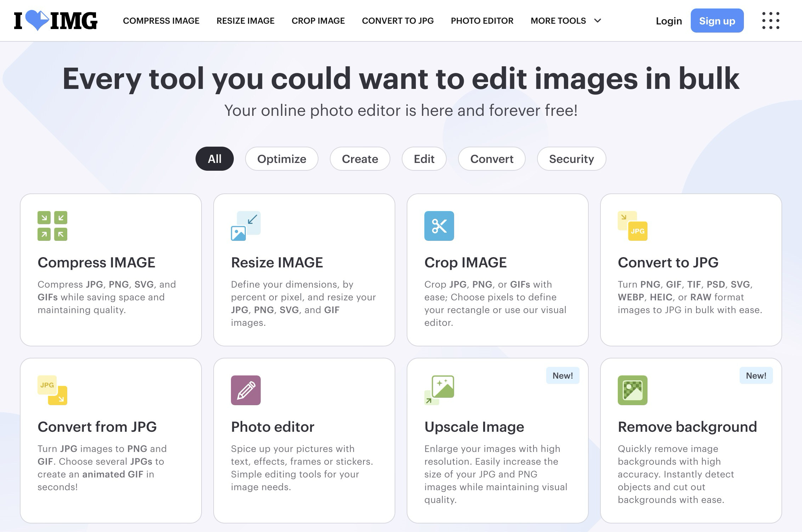Open CROP IMAGE in the top menu

tap(318, 21)
